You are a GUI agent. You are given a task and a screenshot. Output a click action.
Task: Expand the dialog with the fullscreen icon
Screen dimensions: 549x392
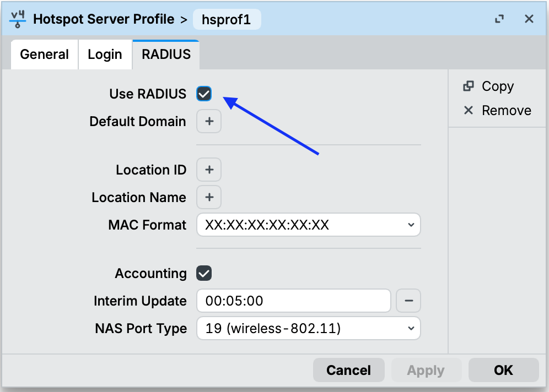coord(499,19)
